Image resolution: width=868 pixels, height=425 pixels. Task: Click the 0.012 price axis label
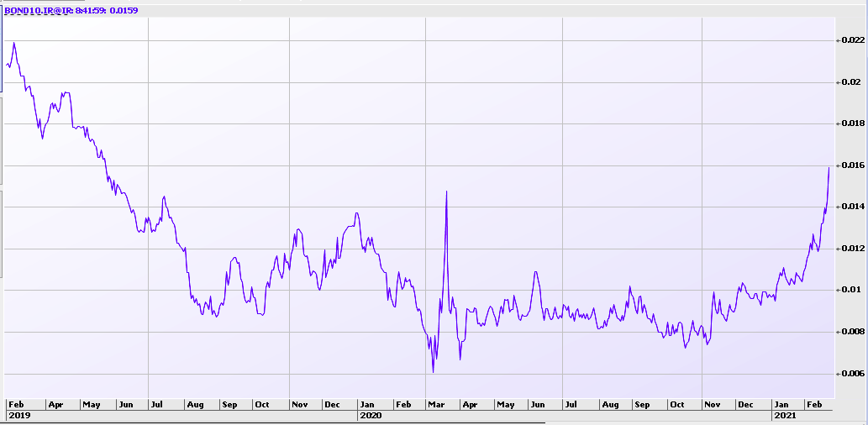(853, 249)
